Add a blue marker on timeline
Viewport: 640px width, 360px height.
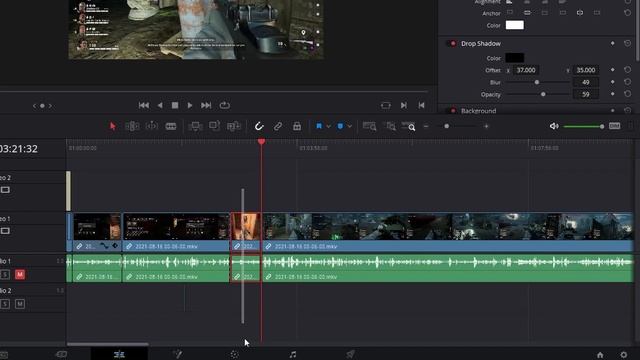coord(340,126)
